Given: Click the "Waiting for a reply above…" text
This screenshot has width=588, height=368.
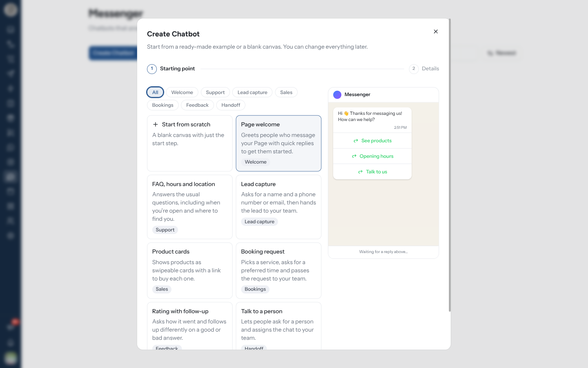Looking at the screenshot, I should click(383, 252).
